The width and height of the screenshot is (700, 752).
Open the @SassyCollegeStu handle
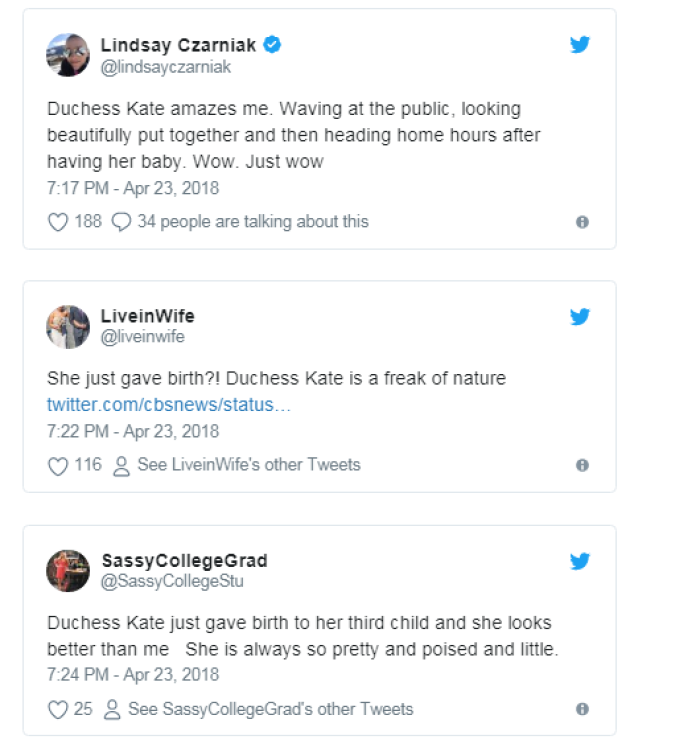[172, 582]
